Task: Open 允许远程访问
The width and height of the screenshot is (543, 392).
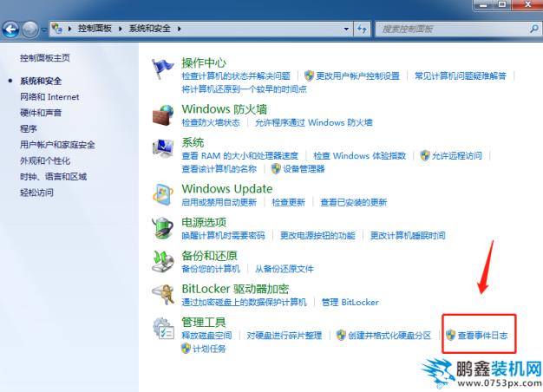Action: [457, 156]
